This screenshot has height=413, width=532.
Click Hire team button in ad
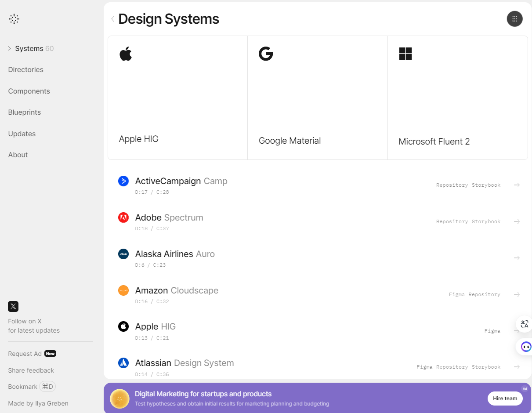[505, 399]
